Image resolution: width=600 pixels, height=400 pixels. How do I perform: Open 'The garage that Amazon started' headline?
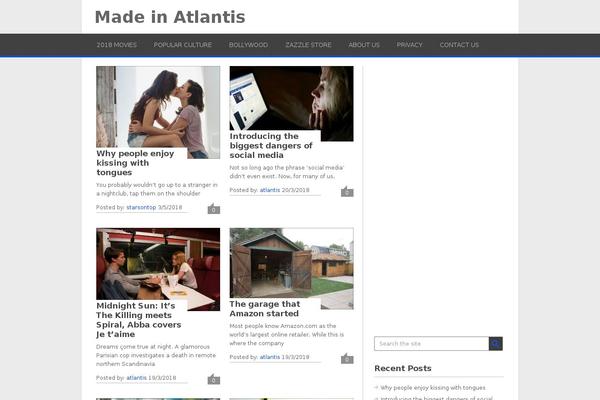point(265,309)
